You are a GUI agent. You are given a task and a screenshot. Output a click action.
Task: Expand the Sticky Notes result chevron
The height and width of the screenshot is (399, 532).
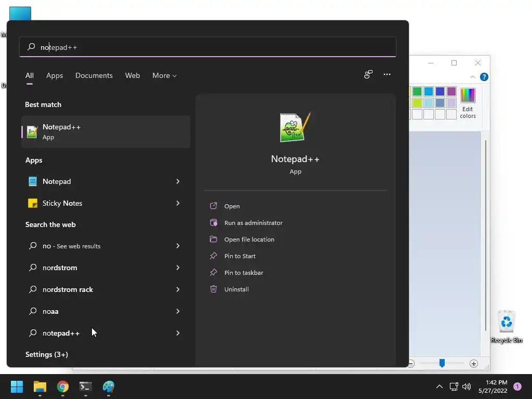click(178, 203)
